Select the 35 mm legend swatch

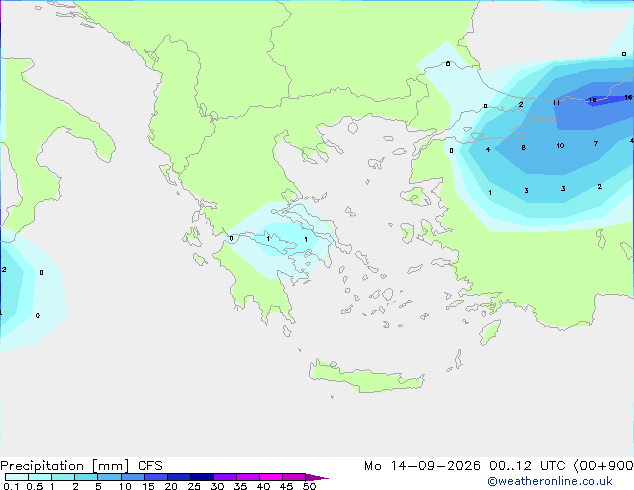click(x=247, y=477)
